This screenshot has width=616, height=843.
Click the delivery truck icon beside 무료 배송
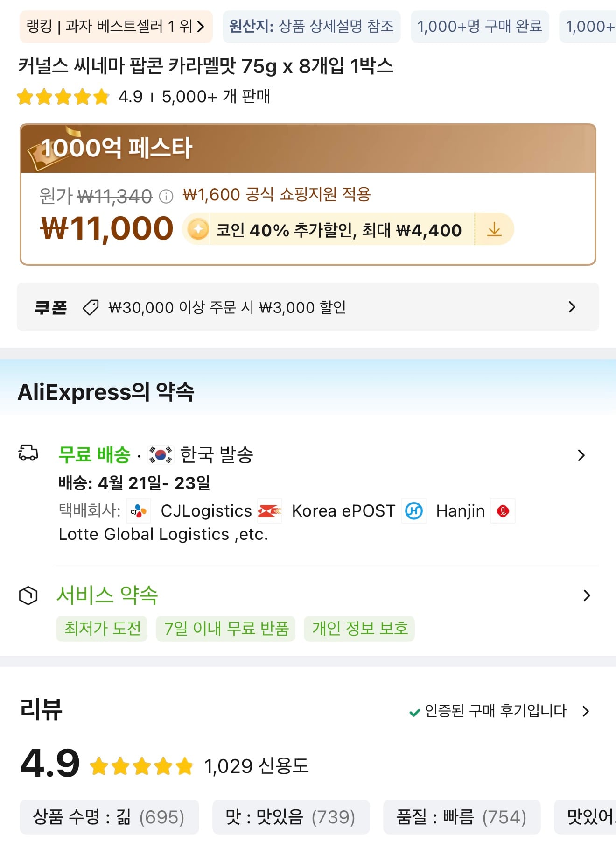pyautogui.click(x=29, y=453)
